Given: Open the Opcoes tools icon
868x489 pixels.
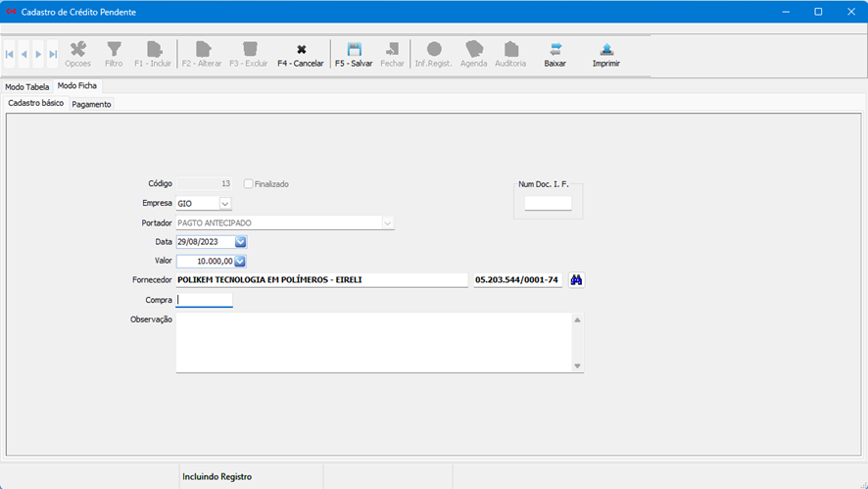Looking at the screenshot, I should [77, 49].
